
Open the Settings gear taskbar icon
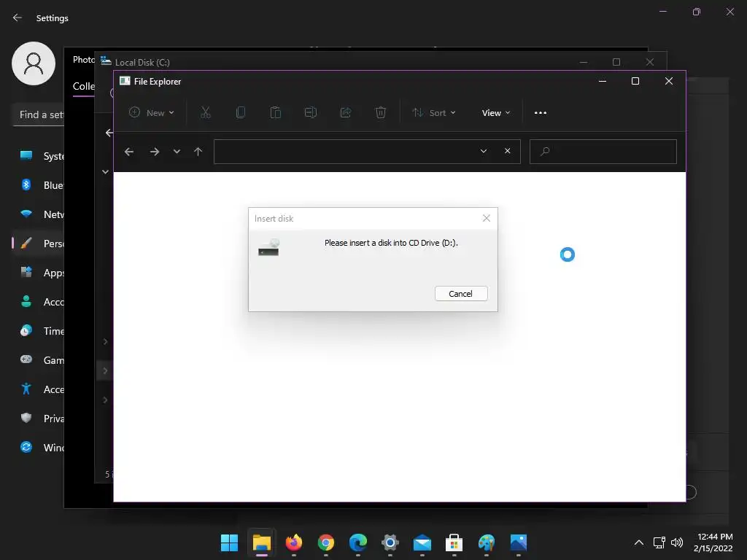(390, 542)
